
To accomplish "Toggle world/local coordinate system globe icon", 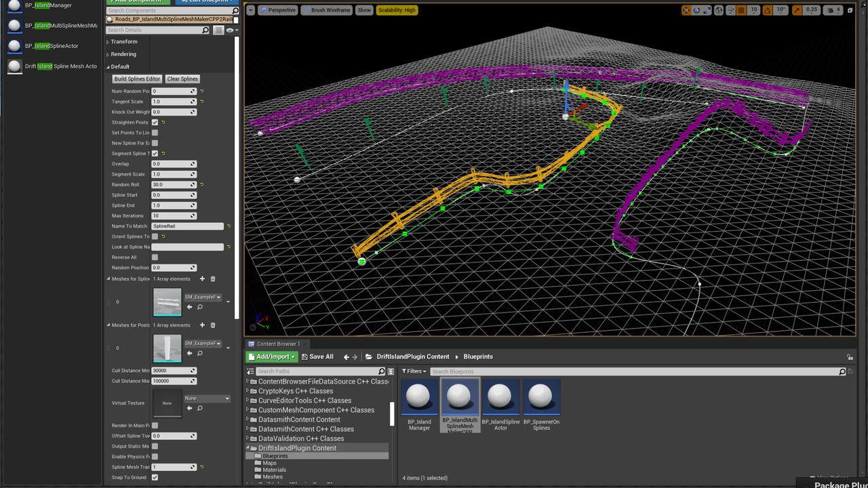I will click(x=719, y=10).
